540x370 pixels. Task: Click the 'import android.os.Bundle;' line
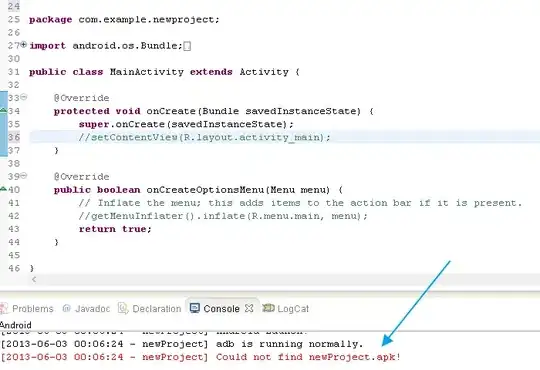click(x=106, y=46)
